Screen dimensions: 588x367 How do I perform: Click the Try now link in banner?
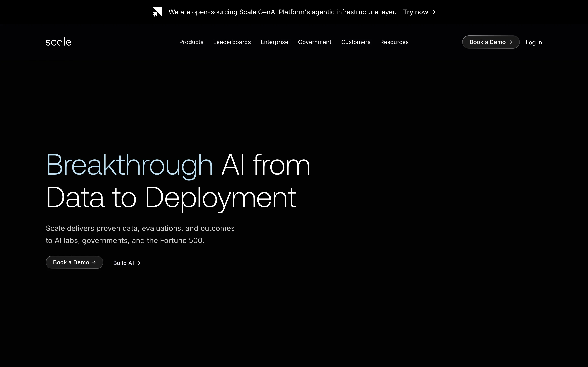pyautogui.click(x=415, y=12)
